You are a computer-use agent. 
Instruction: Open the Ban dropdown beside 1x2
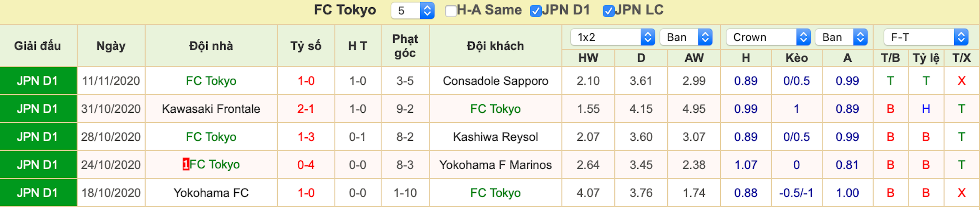click(x=686, y=37)
